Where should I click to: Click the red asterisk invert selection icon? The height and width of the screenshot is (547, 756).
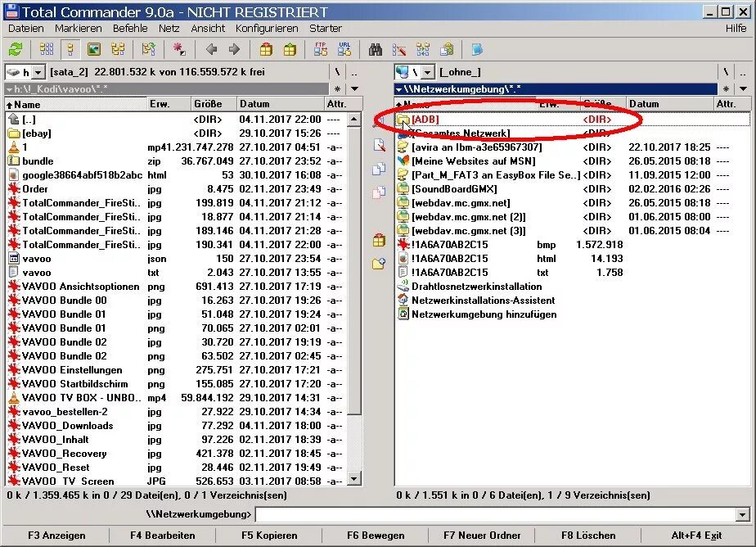pos(179,49)
